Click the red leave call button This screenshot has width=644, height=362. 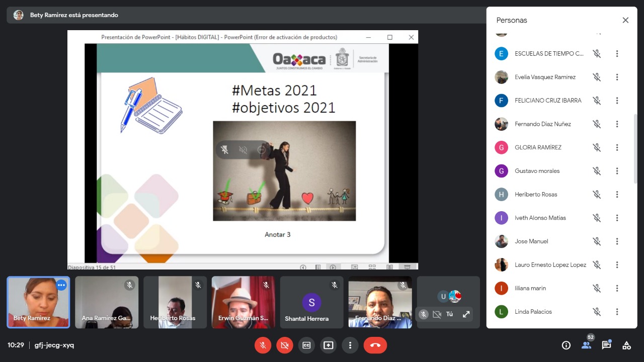[x=375, y=345]
